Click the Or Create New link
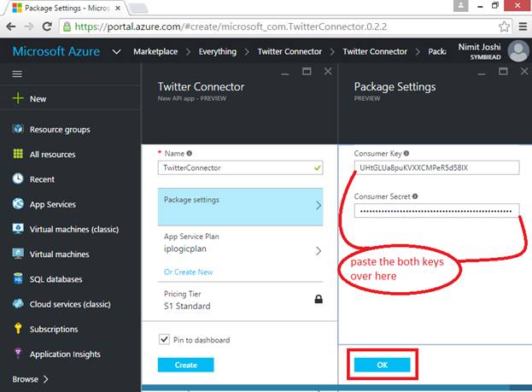Screen dimensions: 532x392 [x=189, y=272]
